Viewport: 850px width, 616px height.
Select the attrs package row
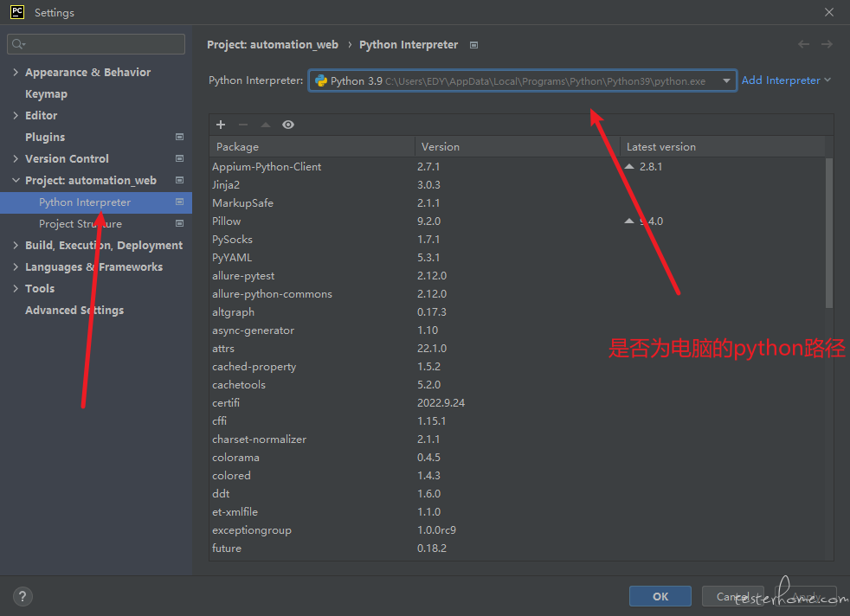pyautogui.click(x=518, y=349)
